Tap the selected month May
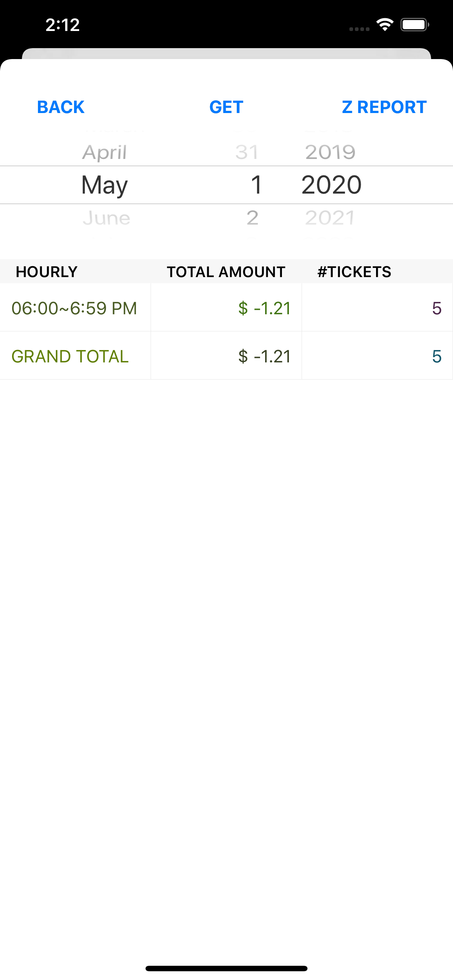The image size is (453, 980). click(104, 185)
